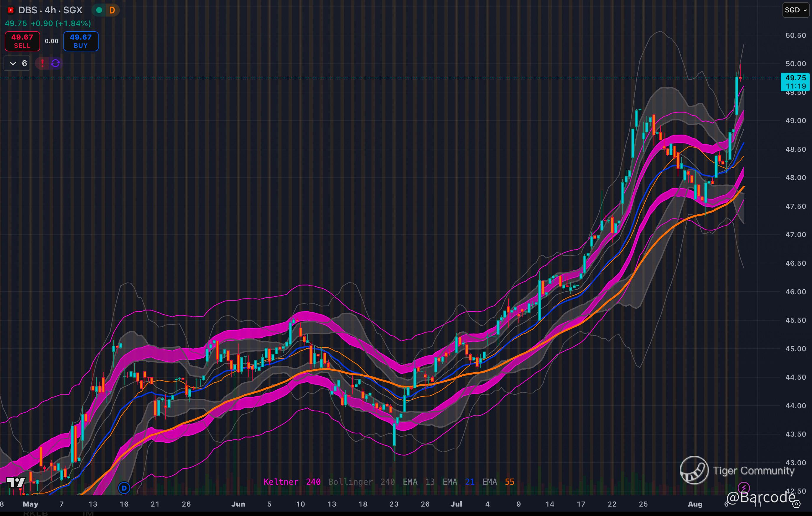Open the SGD currency dropdown
Screen dimensions: 812x516
click(x=795, y=10)
